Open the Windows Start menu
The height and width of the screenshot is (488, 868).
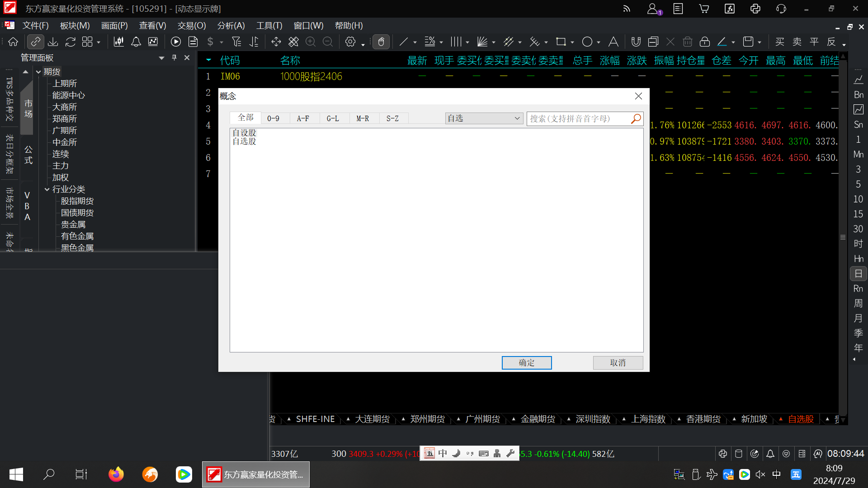[16, 474]
